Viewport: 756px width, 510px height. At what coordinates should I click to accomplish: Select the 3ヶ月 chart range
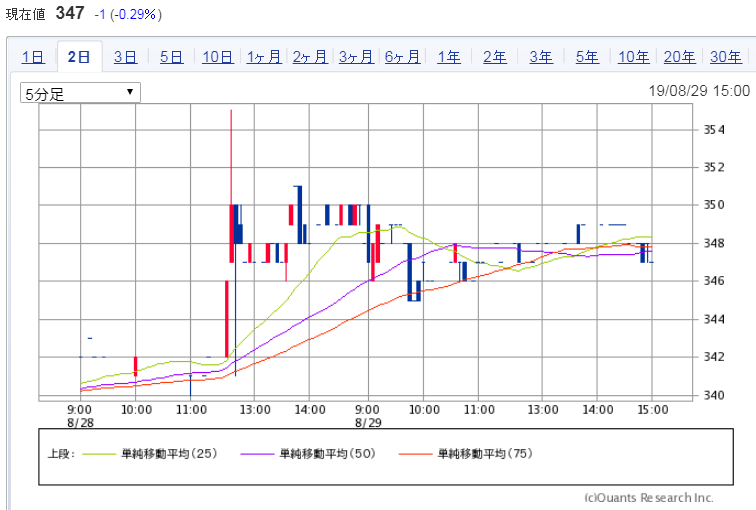(x=356, y=57)
